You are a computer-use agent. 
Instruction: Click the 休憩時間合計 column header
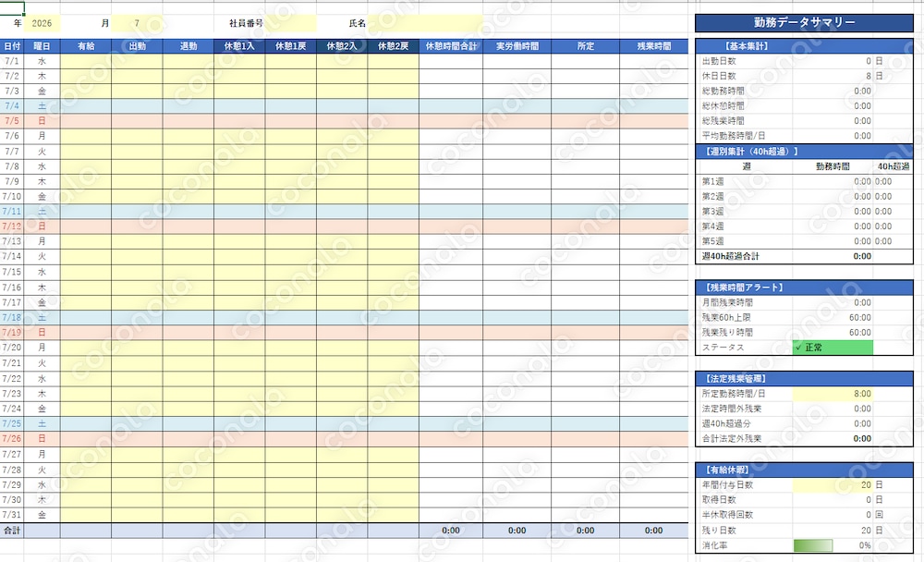pyautogui.click(x=451, y=46)
